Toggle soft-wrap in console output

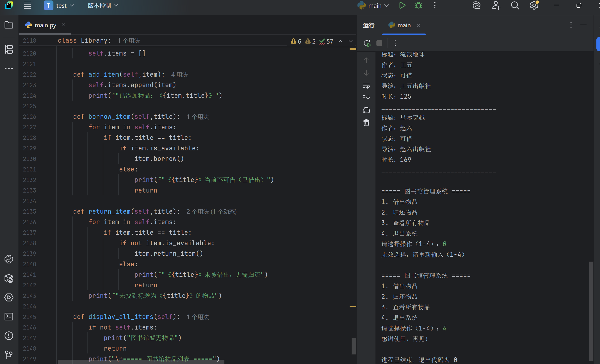pyautogui.click(x=366, y=85)
